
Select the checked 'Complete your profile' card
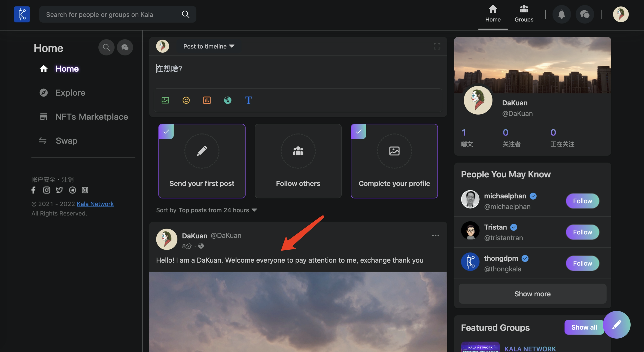[x=394, y=161]
